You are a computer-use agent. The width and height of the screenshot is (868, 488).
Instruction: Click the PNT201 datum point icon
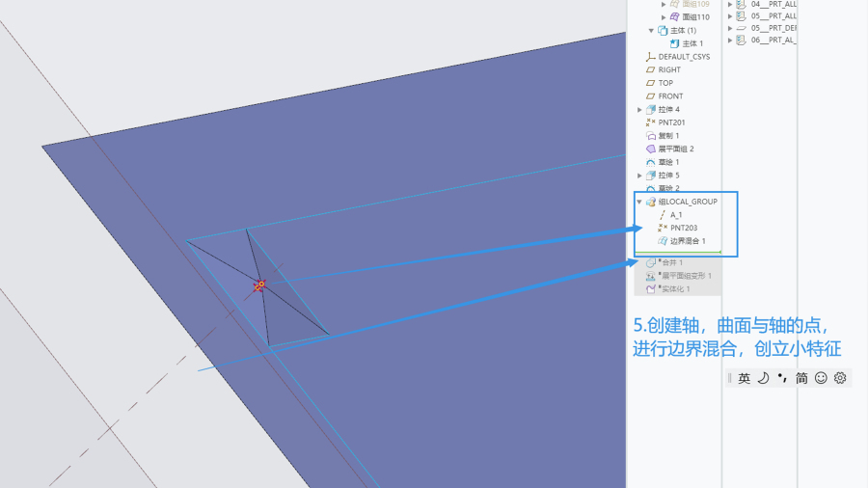(650, 122)
